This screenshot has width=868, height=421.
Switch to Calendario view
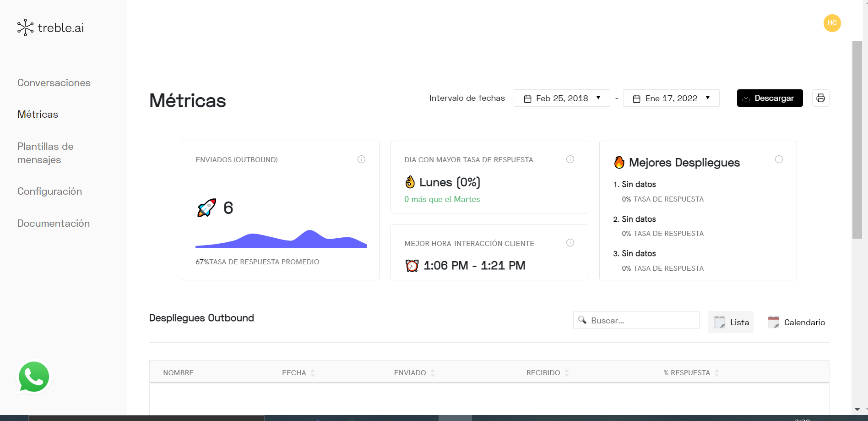click(797, 322)
